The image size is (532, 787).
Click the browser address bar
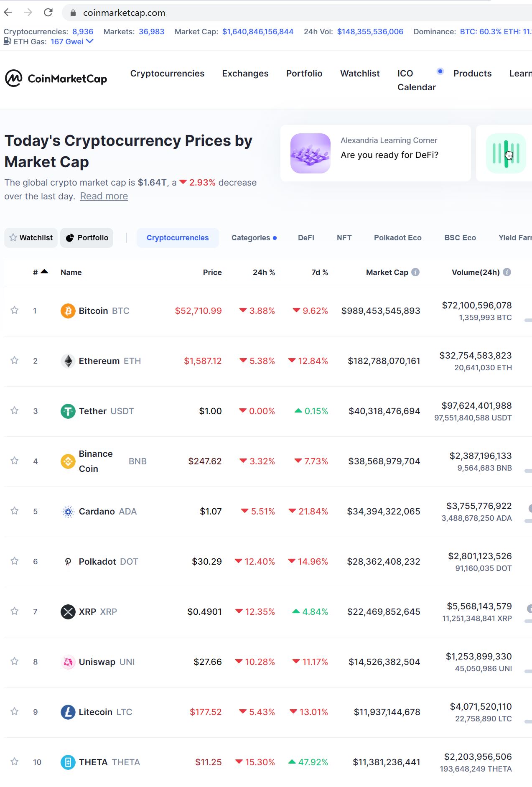click(293, 13)
